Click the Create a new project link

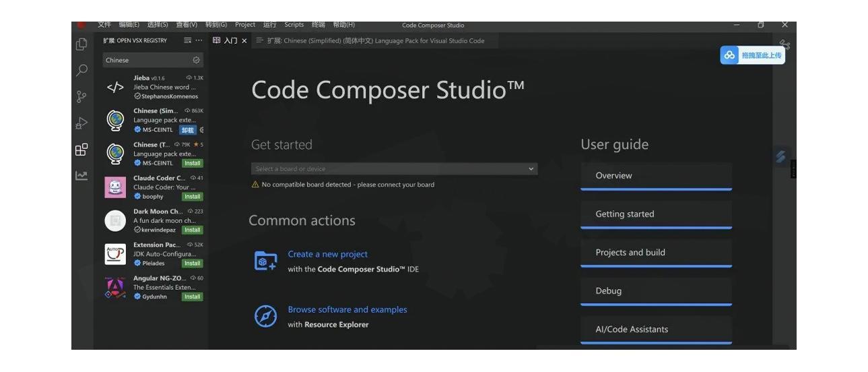328,254
